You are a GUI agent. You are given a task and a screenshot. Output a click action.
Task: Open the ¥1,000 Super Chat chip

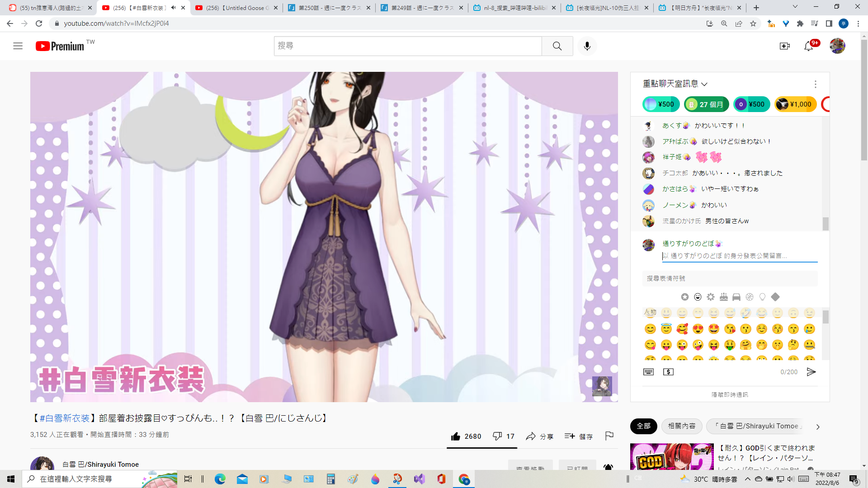tap(796, 104)
